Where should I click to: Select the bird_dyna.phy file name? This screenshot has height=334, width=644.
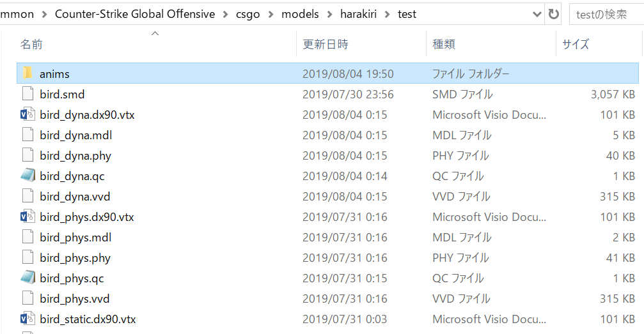pyautogui.click(x=75, y=156)
